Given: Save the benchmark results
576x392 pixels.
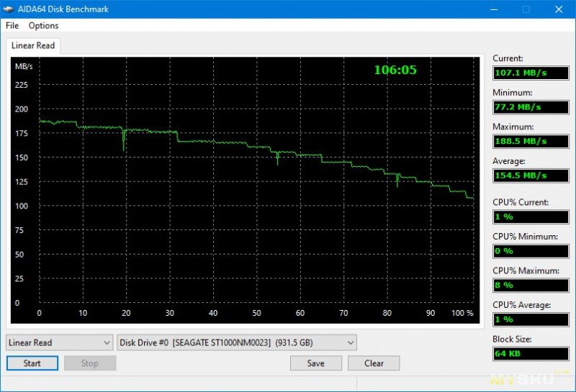Looking at the screenshot, I should [315, 363].
